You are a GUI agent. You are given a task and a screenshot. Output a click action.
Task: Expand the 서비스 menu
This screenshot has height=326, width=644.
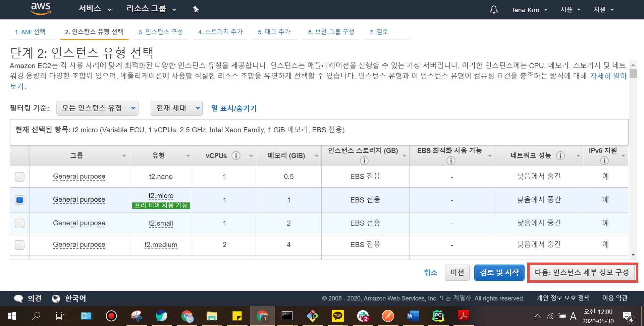pos(95,9)
